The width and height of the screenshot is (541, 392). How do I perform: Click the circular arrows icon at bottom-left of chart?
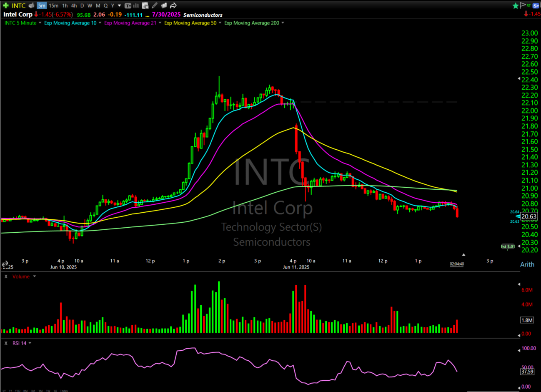(5, 264)
